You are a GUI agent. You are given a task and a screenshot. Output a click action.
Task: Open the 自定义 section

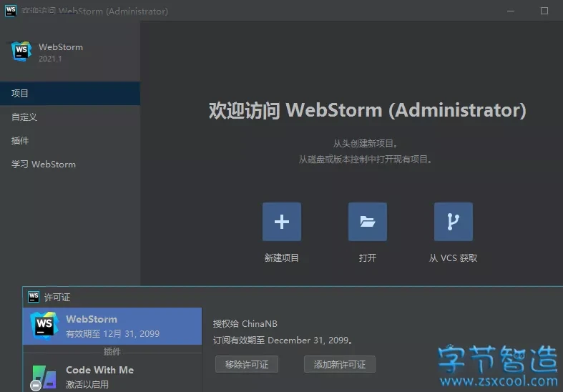tap(24, 117)
